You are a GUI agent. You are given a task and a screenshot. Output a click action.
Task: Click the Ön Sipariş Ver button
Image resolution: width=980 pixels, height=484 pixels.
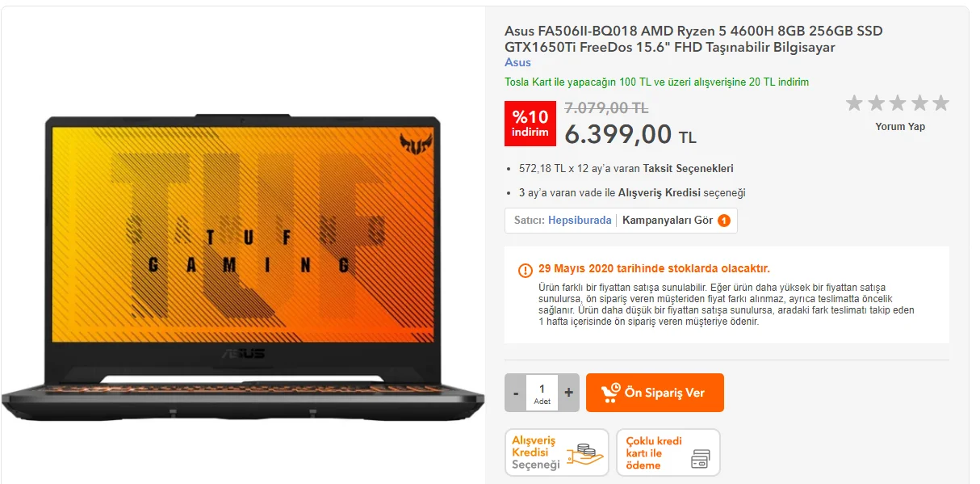click(655, 393)
